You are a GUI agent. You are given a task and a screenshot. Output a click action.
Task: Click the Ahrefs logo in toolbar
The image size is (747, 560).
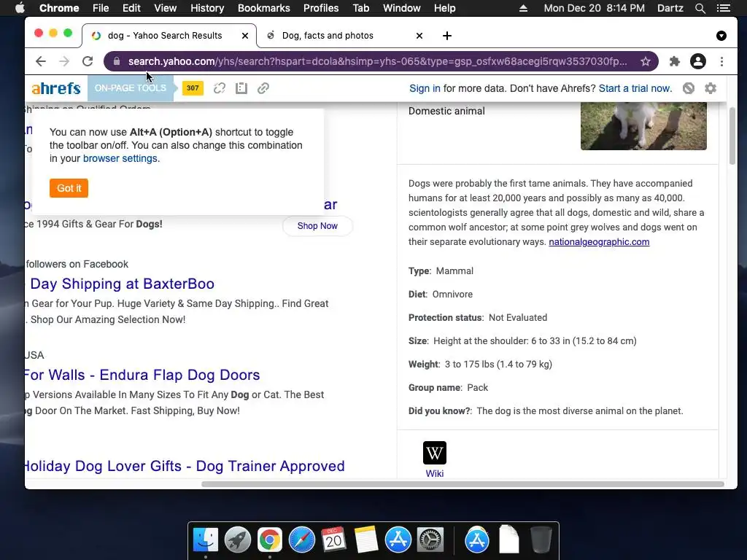click(x=55, y=88)
